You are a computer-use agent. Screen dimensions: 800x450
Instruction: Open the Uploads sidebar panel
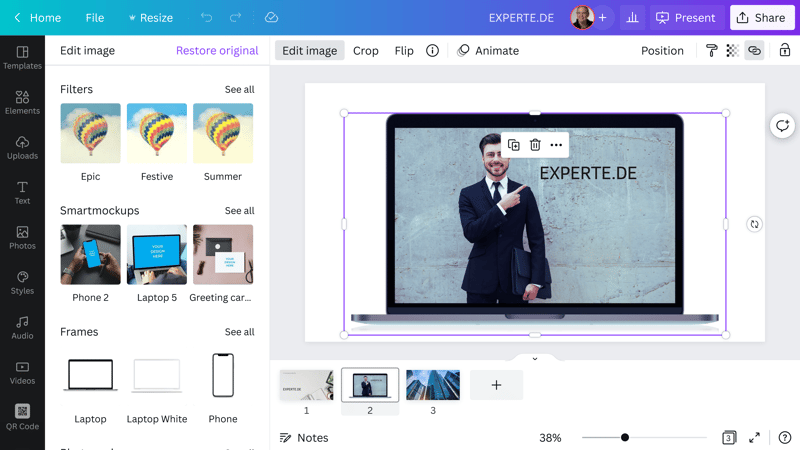click(x=22, y=147)
